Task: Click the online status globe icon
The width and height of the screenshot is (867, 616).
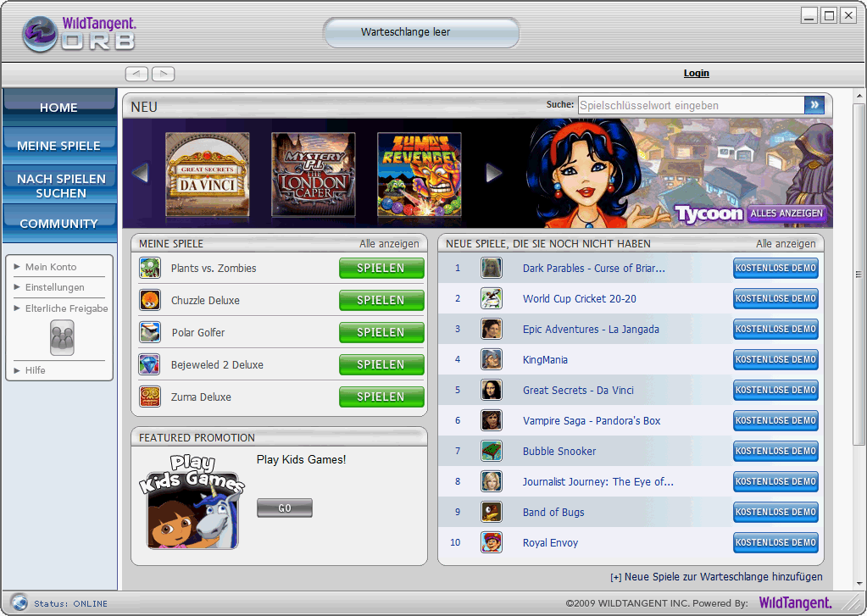Action: click(19, 602)
